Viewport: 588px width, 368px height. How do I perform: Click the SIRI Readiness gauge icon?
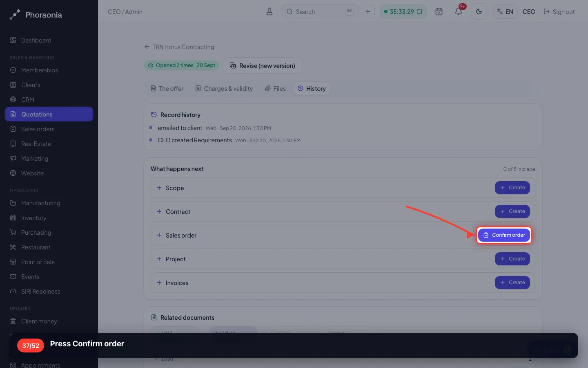[x=13, y=292]
